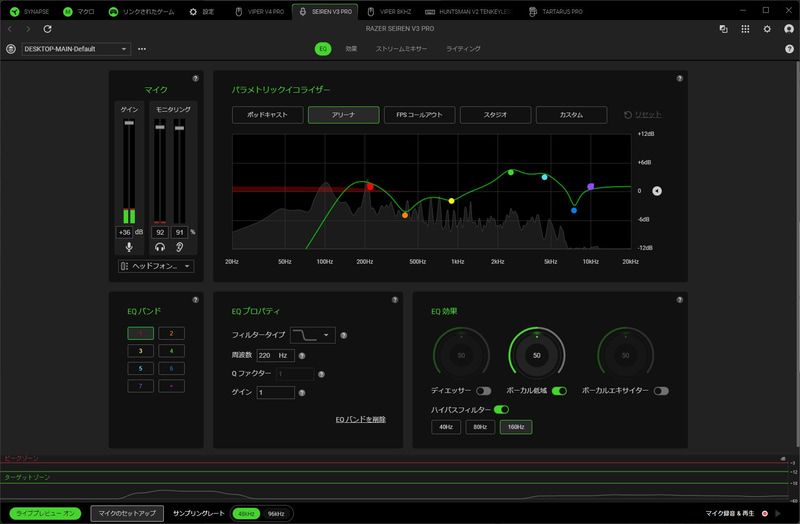
Task: Click the リセット link
Action: pos(643,115)
